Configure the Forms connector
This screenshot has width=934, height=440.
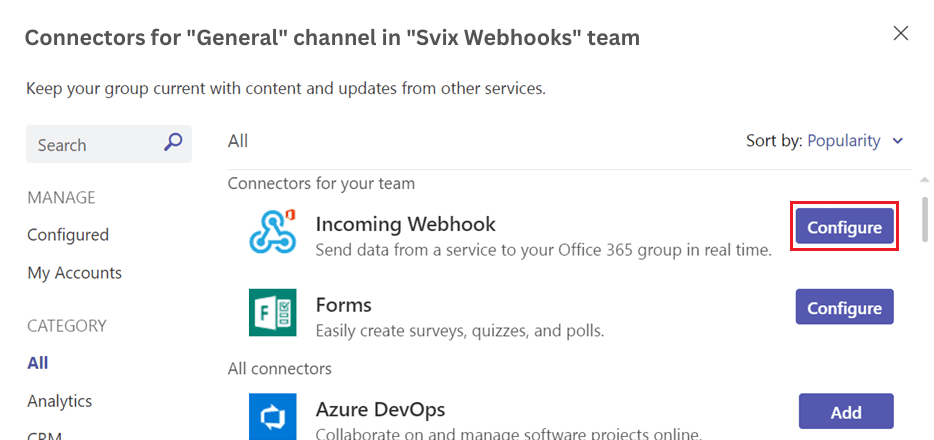[845, 307]
